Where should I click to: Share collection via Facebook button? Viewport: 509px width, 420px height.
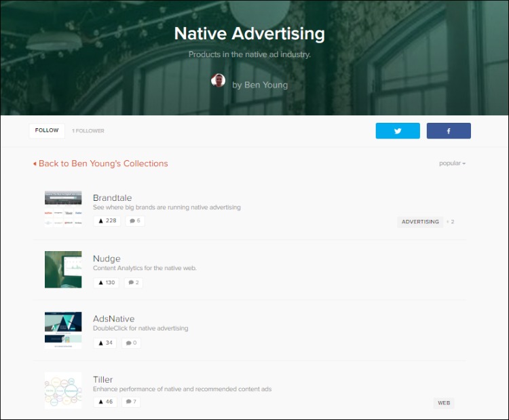449,131
